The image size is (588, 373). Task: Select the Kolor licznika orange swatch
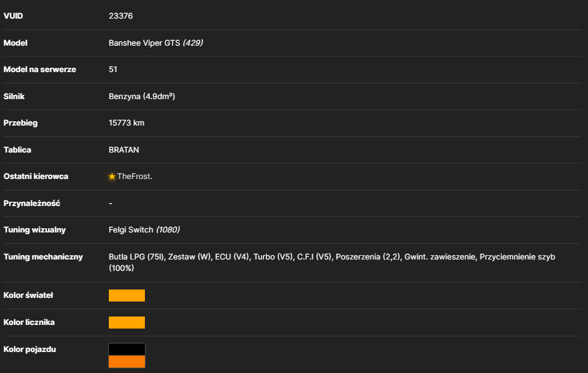[127, 323]
